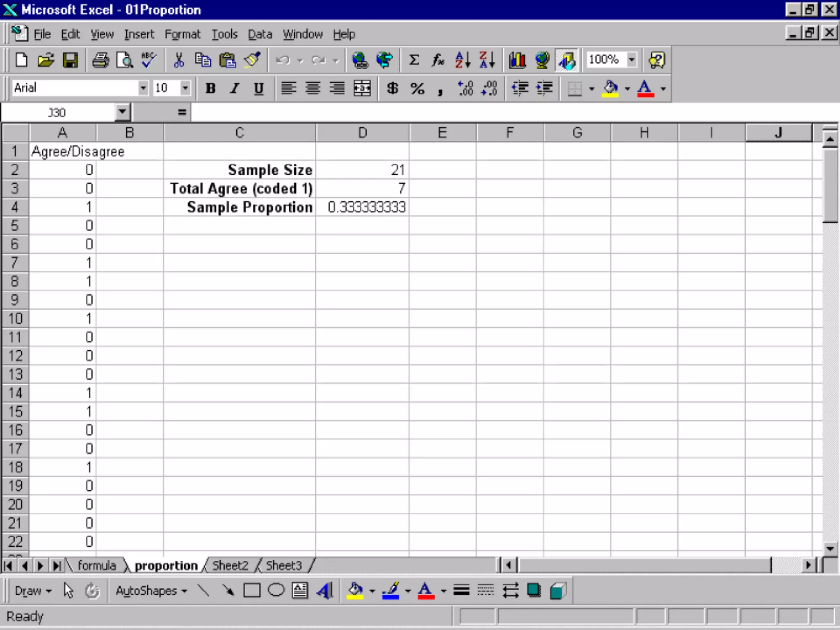Screen dimensions: 840x630
Task: Open the Chart Wizard
Action: (517, 60)
